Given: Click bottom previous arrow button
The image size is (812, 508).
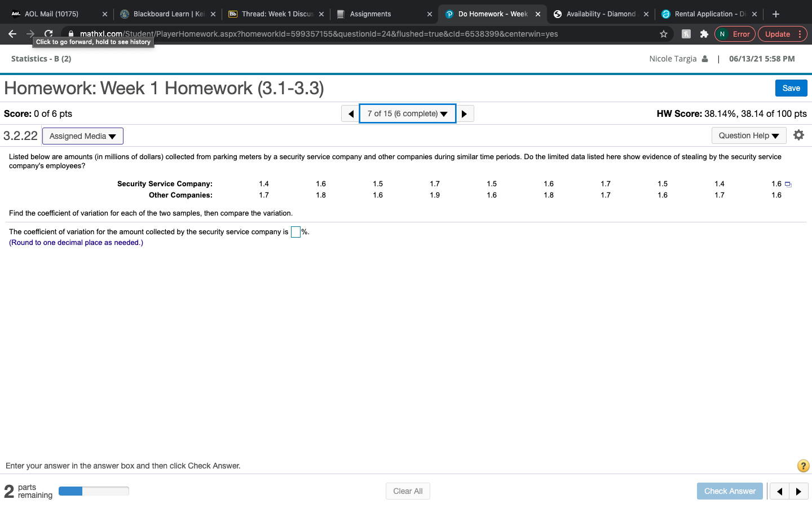Looking at the screenshot, I should coord(779,491).
